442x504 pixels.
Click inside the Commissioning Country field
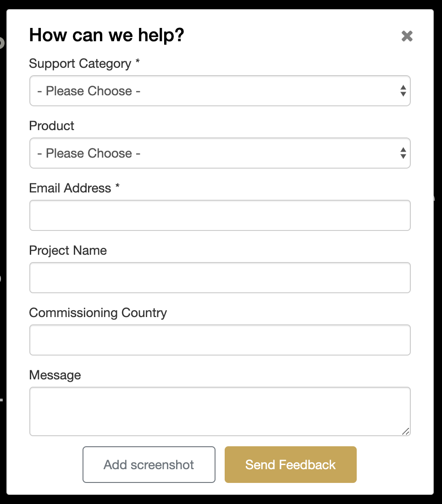[220, 340]
